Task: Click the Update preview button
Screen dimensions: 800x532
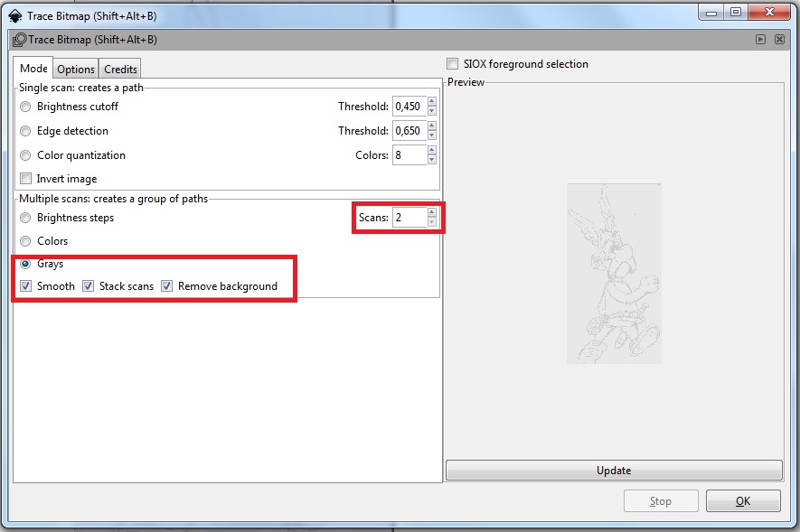Action: coord(613,470)
